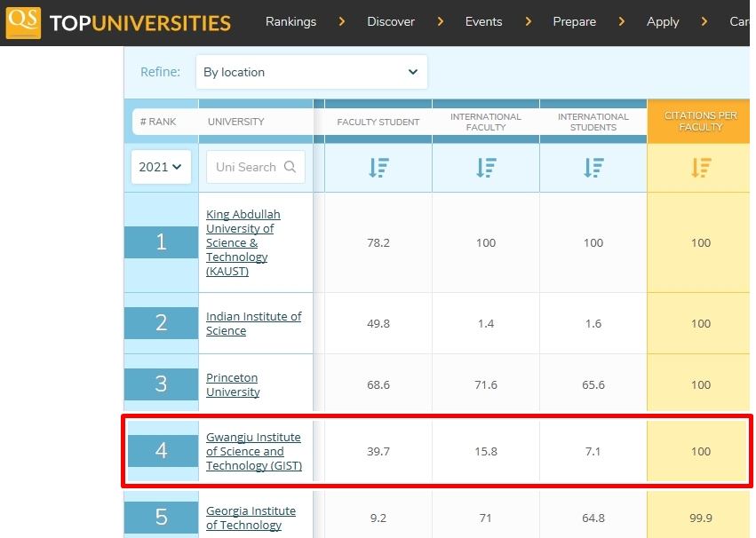
Task: Open the 2021 year dropdown
Action: click(161, 167)
